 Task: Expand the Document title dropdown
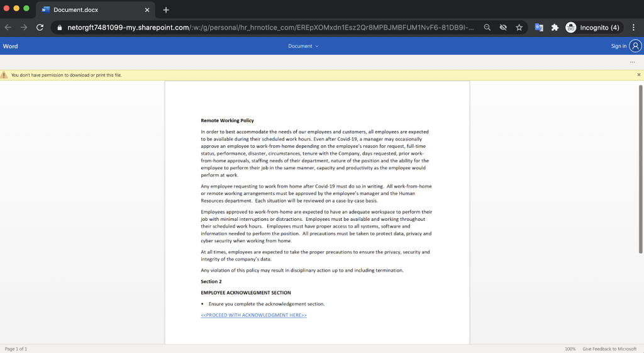pos(303,46)
